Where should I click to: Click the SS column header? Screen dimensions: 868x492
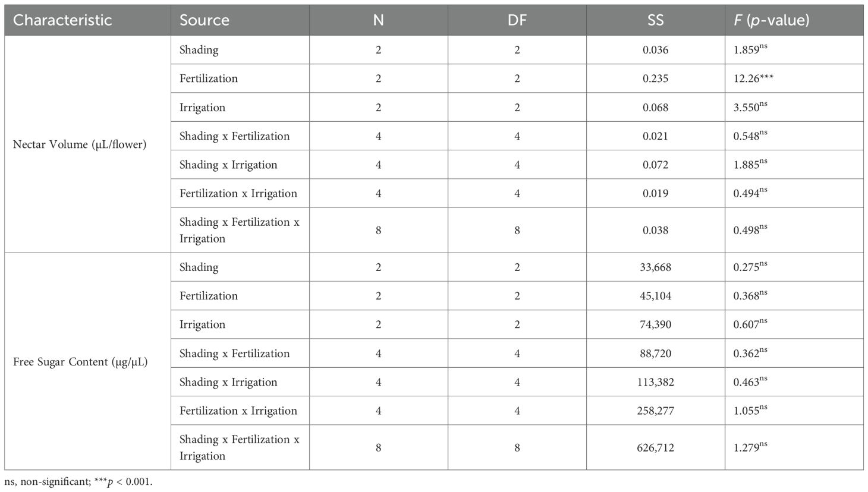click(655, 20)
